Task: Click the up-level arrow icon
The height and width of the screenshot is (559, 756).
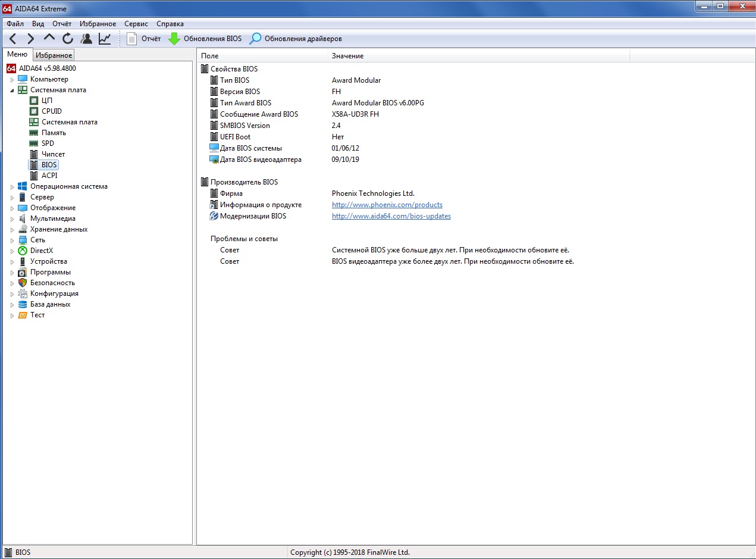Action: [x=49, y=38]
